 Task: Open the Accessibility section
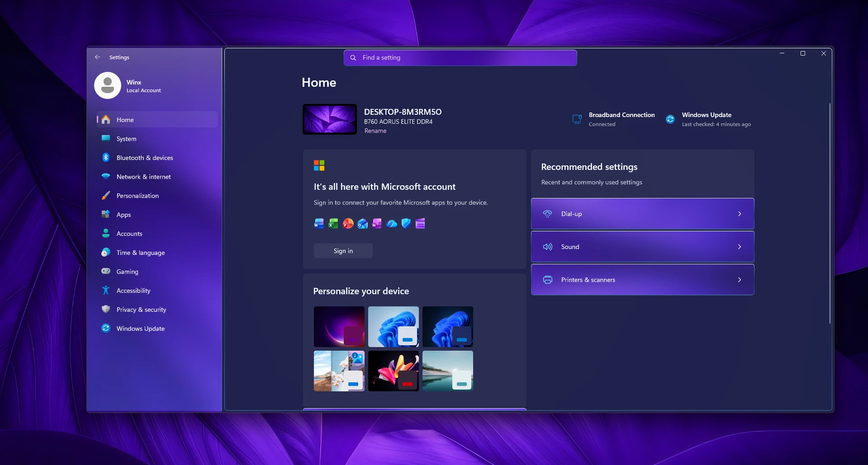click(x=157, y=291)
